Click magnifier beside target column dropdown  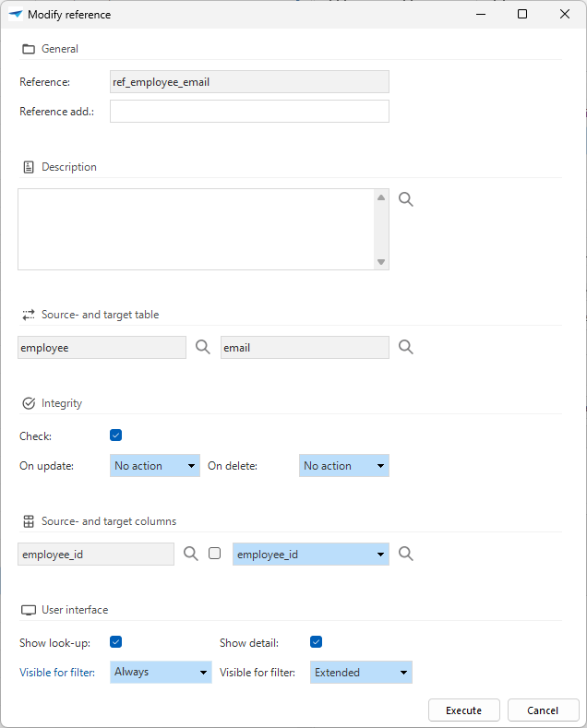[x=405, y=554]
